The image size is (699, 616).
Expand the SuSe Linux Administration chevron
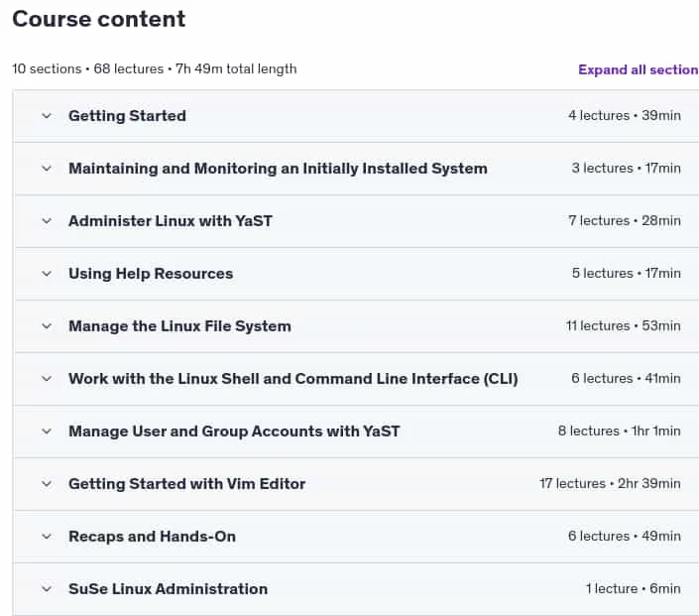point(47,589)
